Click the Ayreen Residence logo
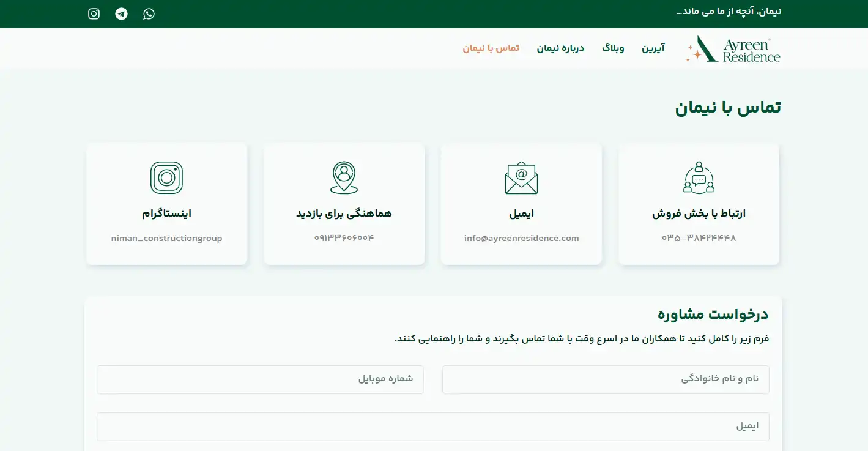Viewport: 868px width, 451px height. click(x=733, y=49)
